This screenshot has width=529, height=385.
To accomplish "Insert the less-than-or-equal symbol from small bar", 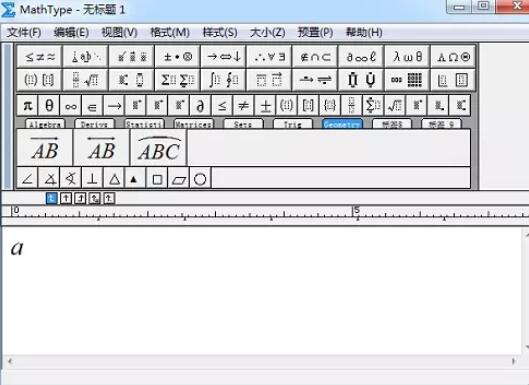I will point(222,106).
